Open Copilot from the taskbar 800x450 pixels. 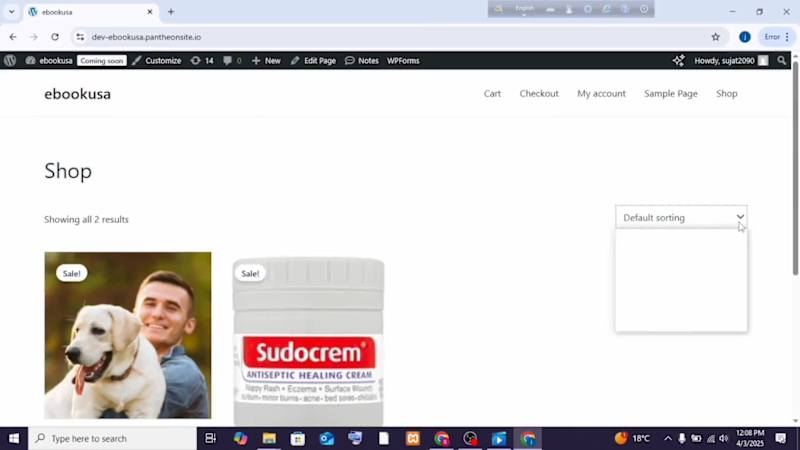click(240, 438)
